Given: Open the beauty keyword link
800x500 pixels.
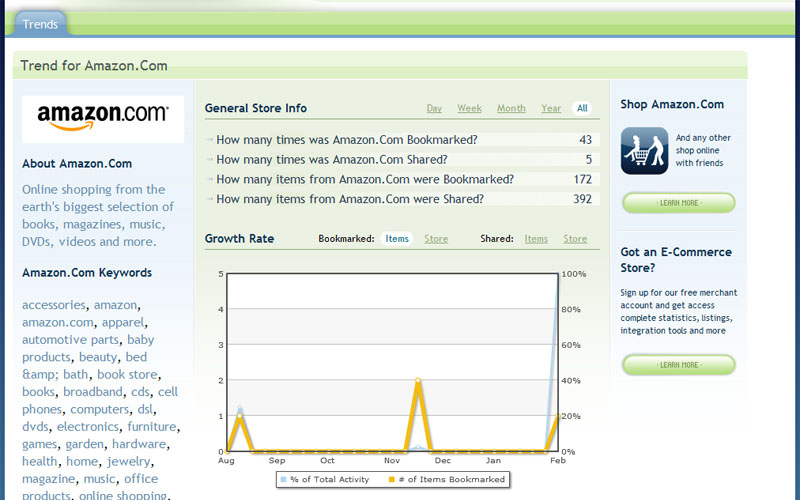Looking at the screenshot, I should pyautogui.click(x=98, y=357).
